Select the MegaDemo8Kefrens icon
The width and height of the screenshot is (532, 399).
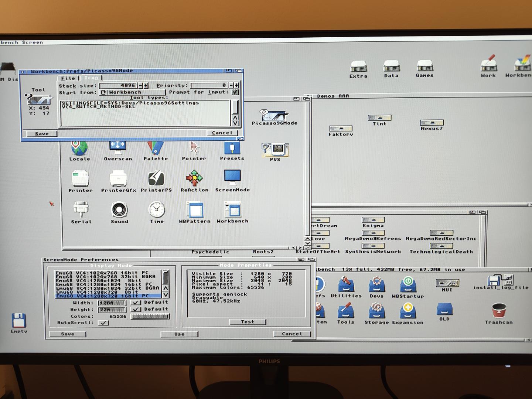click(373, 233)
